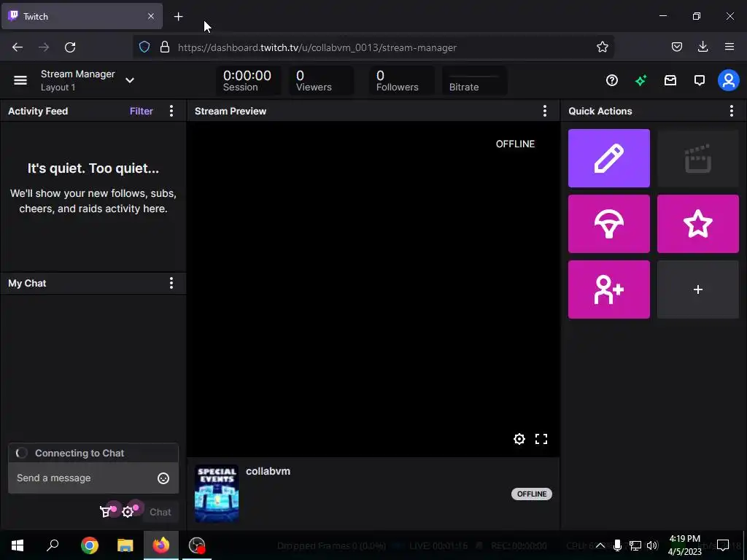Reload the page with refresh button
The image size is (747, 560).
[x=70, y=47]
